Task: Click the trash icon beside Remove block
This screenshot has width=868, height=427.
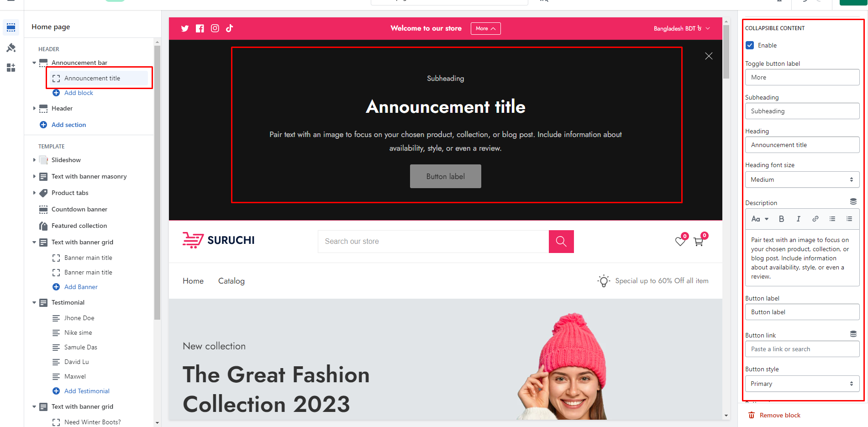Action: pos(752,415)
